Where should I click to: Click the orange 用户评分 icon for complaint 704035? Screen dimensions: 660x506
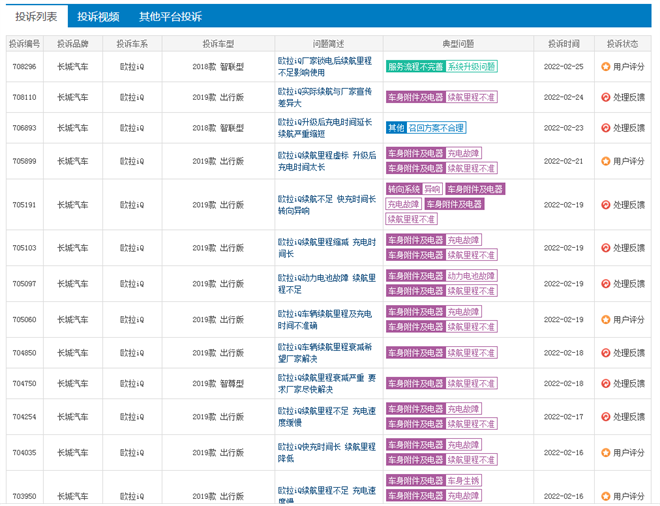point(606,453)
